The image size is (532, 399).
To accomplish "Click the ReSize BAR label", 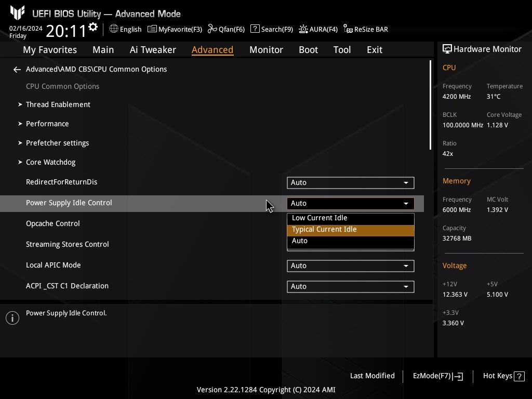I will tap(371, 29).
